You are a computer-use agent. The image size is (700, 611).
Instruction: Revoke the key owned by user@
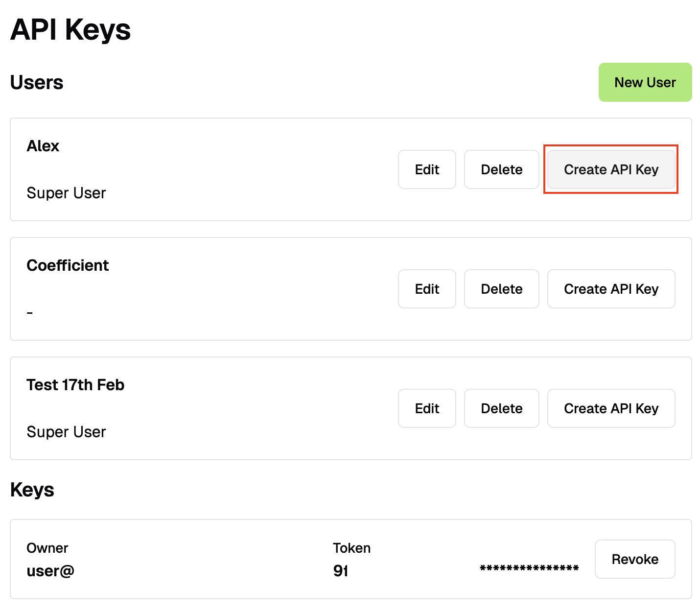pyautogui.click(x=634, y=559)
